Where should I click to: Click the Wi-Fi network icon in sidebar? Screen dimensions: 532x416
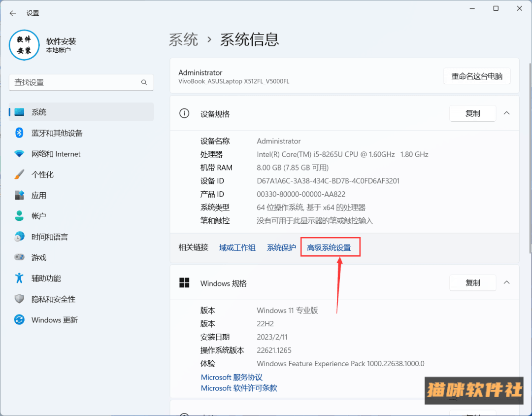click(x=19, y=154)
